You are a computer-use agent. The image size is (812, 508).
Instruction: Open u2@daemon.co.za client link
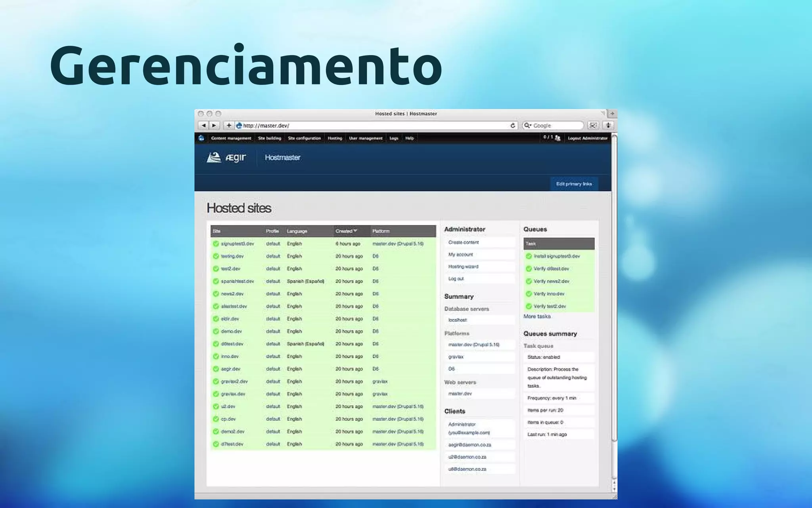click(x=467, y=457)
